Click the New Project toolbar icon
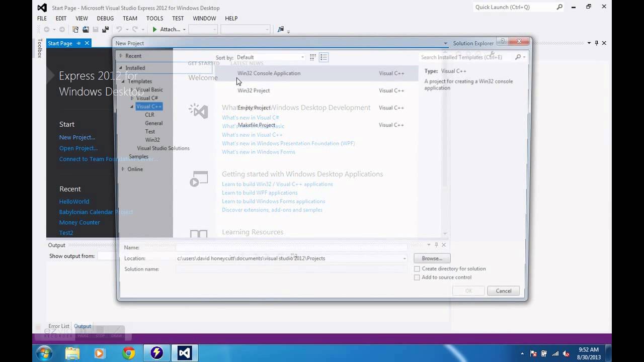 [x=75, y=30]
